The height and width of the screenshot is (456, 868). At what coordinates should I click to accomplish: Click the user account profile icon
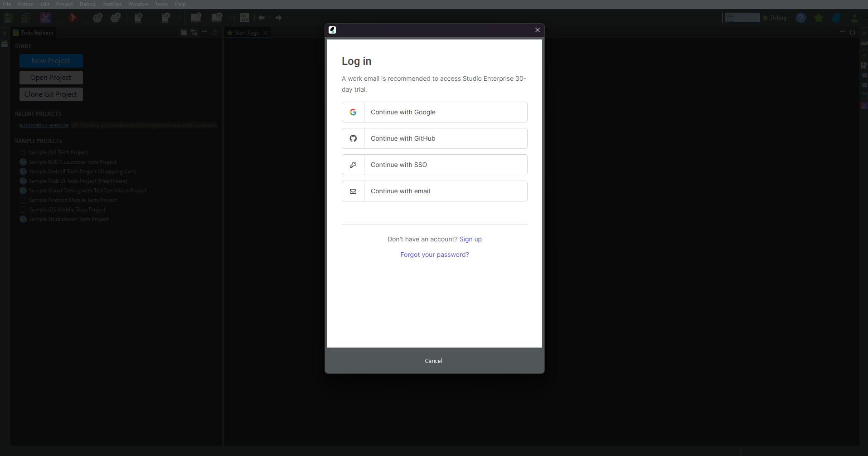pos(854,18)
